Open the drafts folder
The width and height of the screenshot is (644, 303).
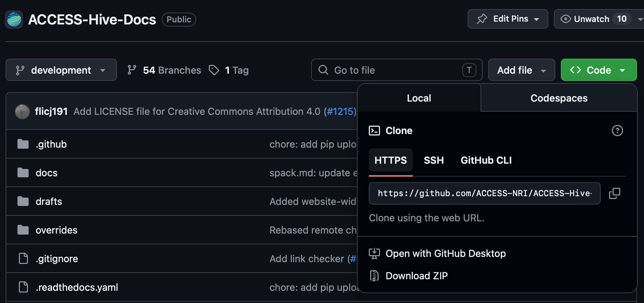(49, 201)
